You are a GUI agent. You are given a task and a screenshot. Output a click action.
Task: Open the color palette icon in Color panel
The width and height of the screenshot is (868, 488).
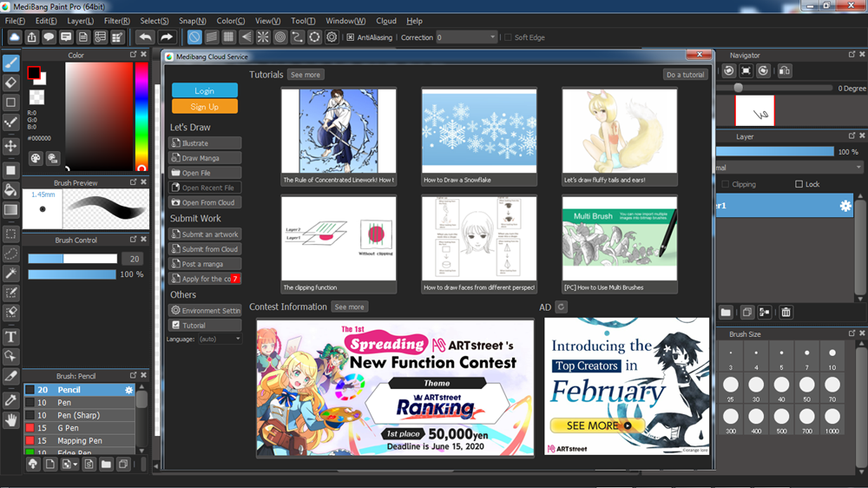click(x=36, y=158)
